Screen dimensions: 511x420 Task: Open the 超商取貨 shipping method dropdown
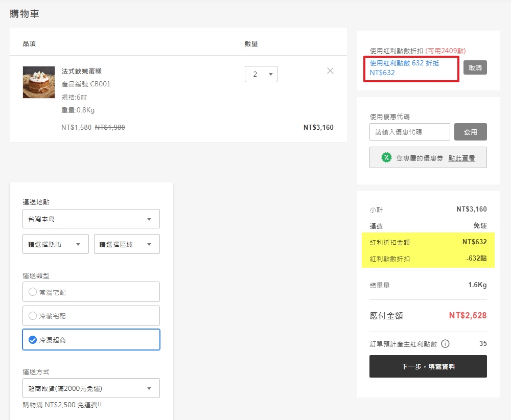tap(91, 388)
